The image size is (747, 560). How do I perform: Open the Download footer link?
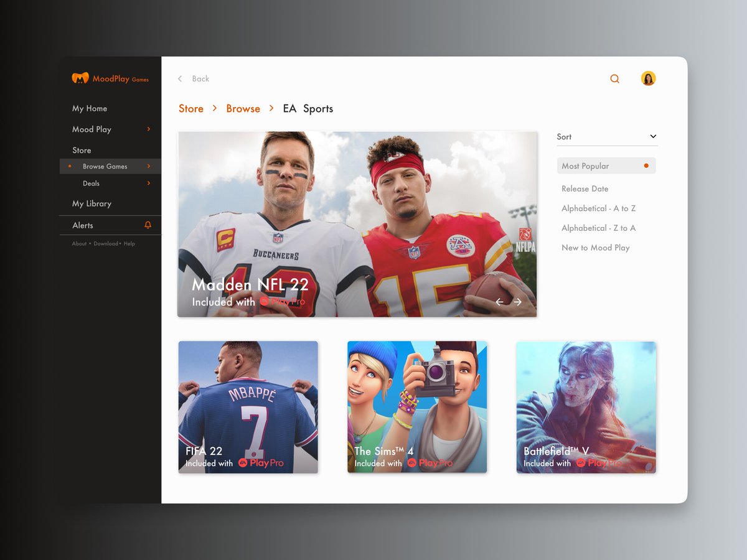(106, 243)
